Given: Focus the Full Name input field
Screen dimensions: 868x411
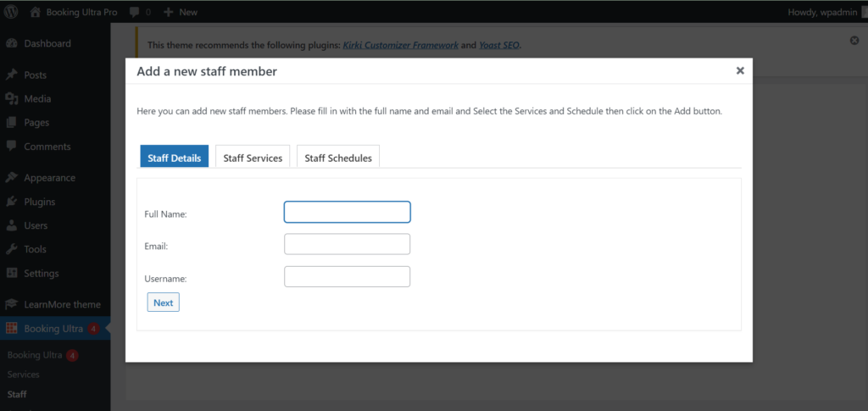Looking at the screenshot, I should coord(347,212).
